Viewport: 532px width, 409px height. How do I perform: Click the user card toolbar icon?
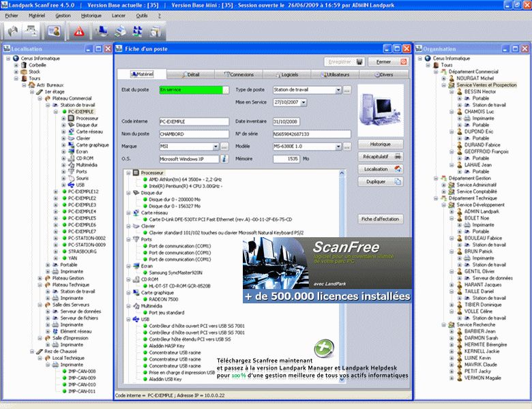tap(54, 31)
